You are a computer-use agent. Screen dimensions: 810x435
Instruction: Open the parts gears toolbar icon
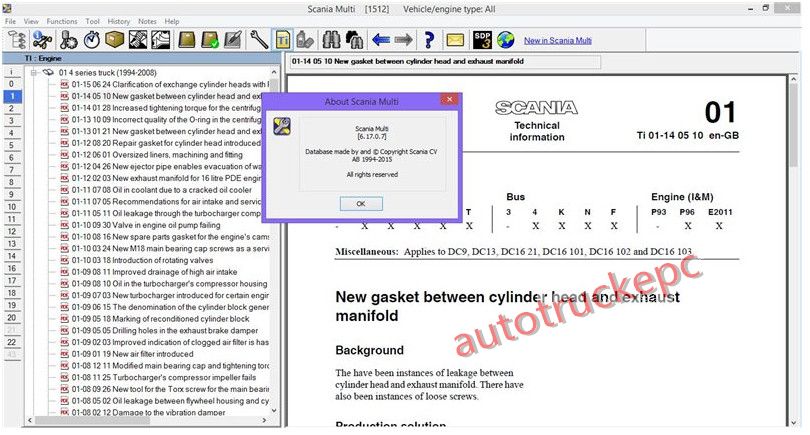[68, 40]
